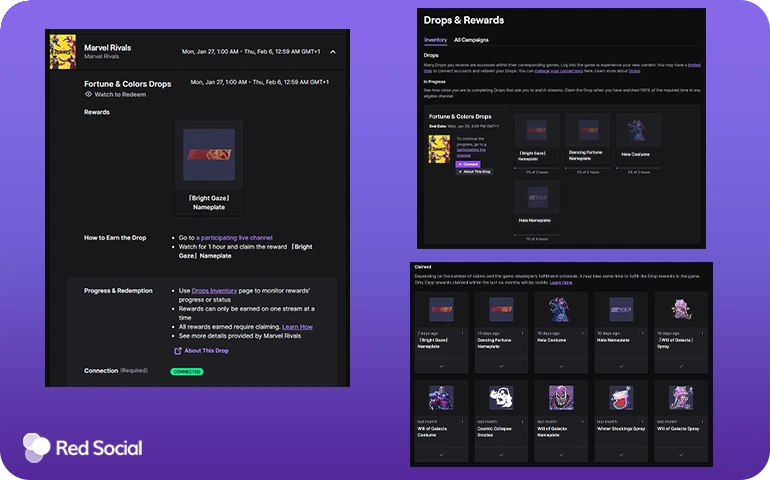Click checkmark under Claimed Bright Gaze Nameplate card
The image size is (770, 480).
pyautogui.click(x=441, y=366)
